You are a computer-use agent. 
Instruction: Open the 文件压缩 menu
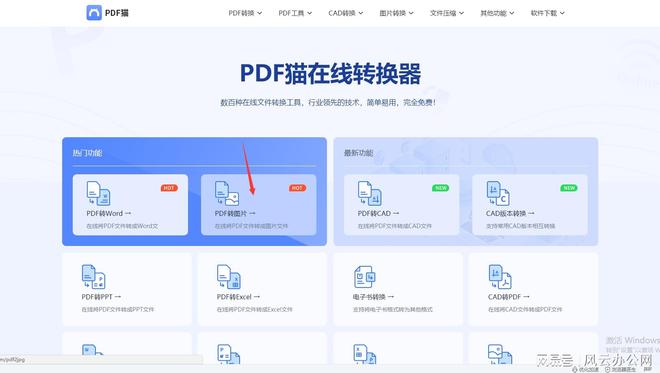(x=447, y=13)
